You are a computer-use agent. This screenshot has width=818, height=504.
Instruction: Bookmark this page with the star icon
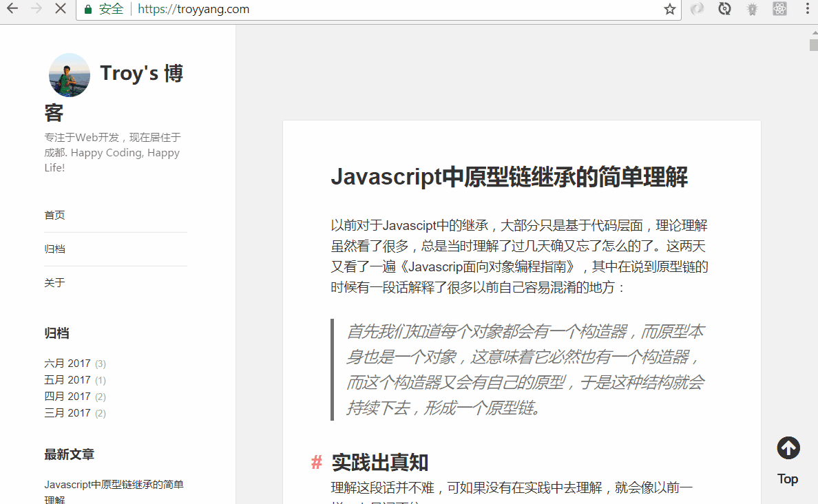click(x=670, y=10)
